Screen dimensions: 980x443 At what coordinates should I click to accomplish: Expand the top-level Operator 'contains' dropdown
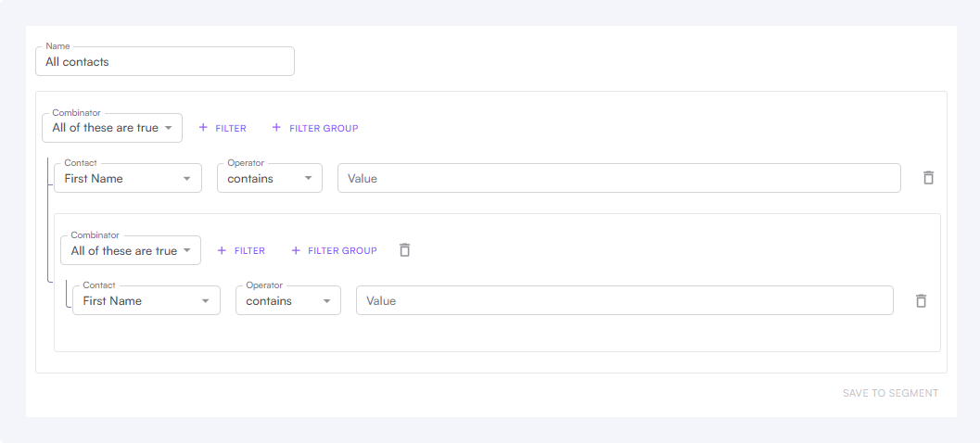(270, 178)
